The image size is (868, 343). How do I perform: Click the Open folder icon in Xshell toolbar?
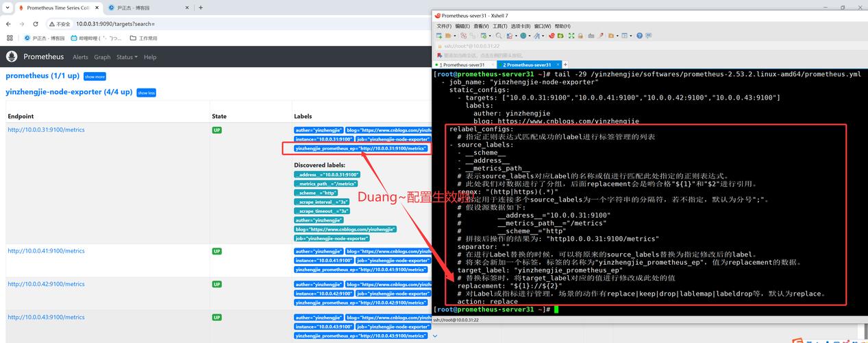click(x=448, y=36)
